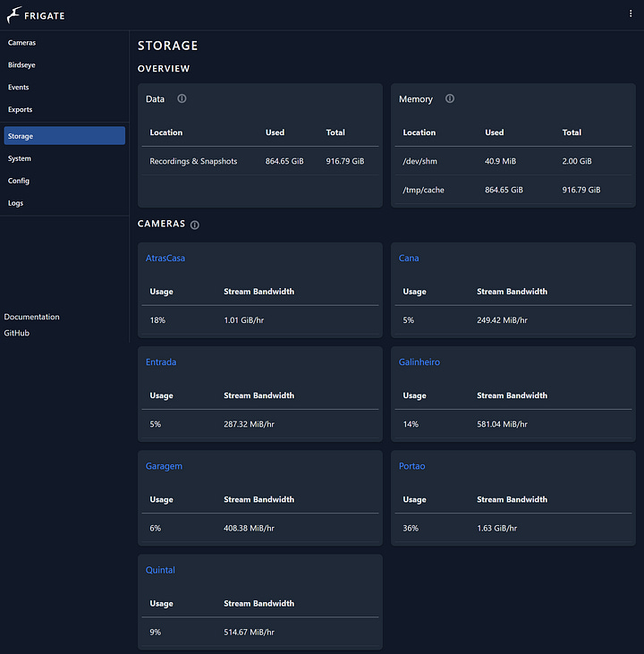Click the 514.67 MiB/hr bandwidth value
Screen dimensions: 644x654
(249, 632)
